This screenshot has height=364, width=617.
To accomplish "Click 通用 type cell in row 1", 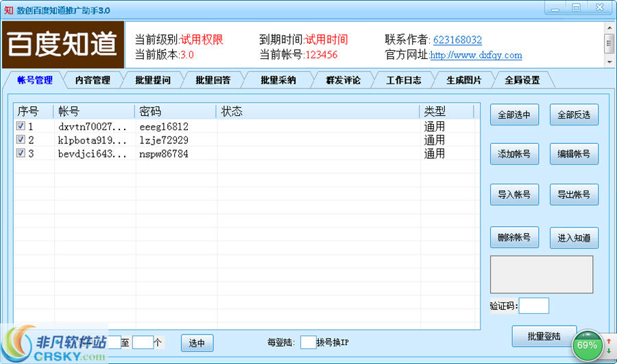I will click(x=435, y=127).
